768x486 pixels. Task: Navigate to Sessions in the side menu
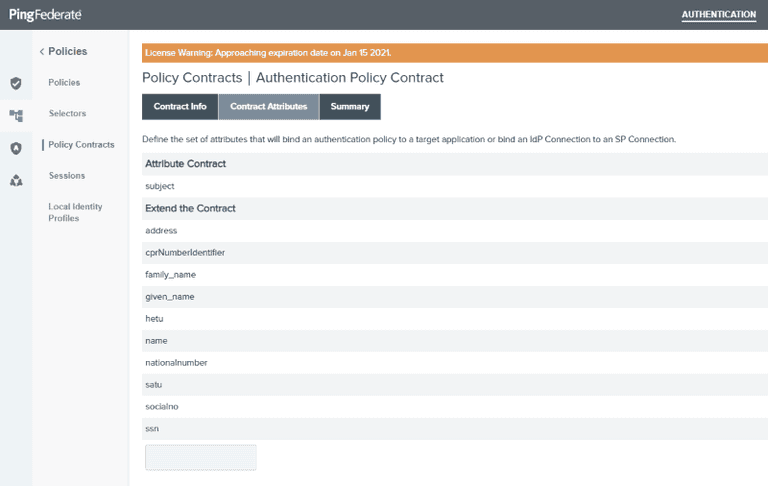click(66, 176)
